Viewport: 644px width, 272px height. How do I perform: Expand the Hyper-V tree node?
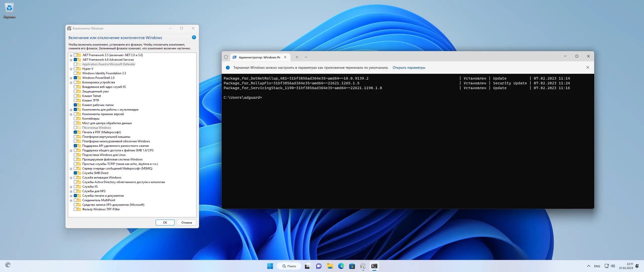(x=71, y=69)
